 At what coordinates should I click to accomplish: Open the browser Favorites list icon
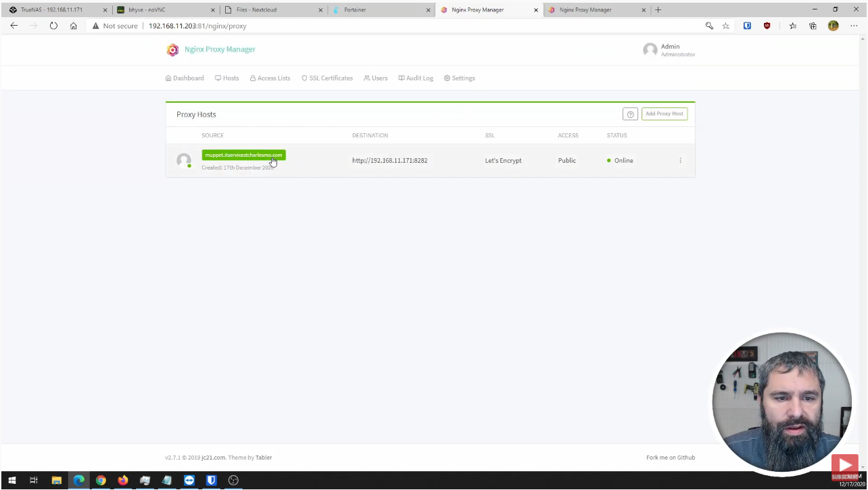tap(793, 26)
